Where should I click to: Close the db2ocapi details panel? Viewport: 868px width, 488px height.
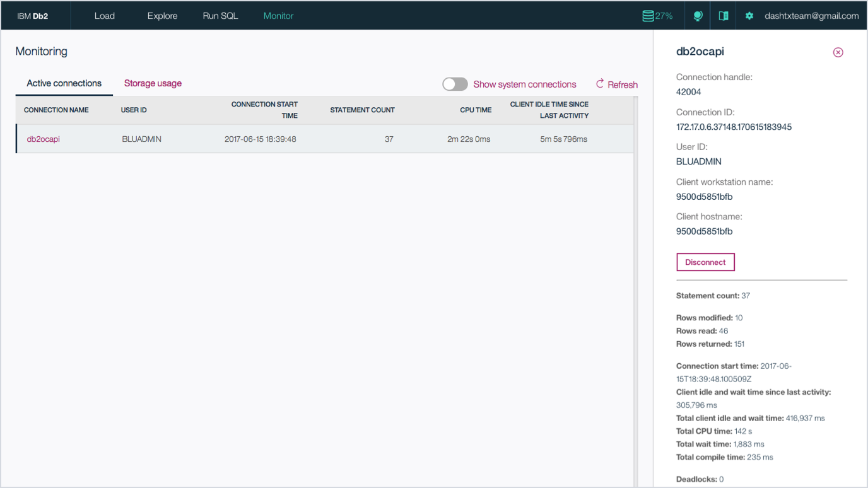[x=838, y=52]
